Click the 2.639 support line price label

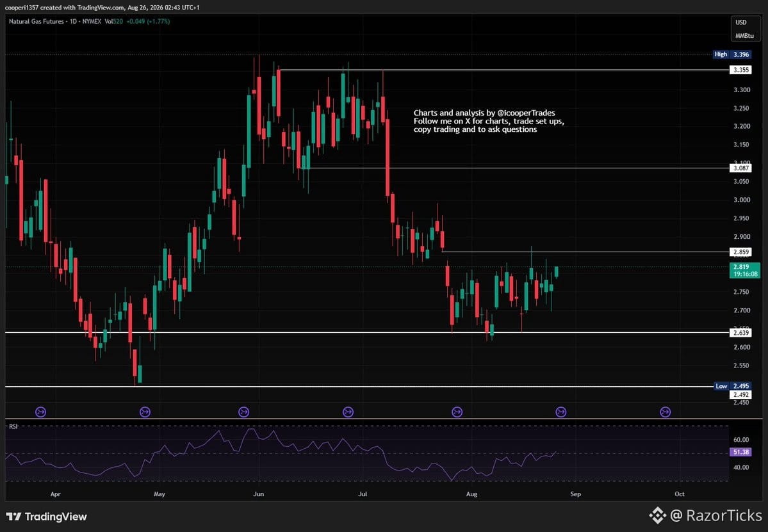[x=740, y=333]
